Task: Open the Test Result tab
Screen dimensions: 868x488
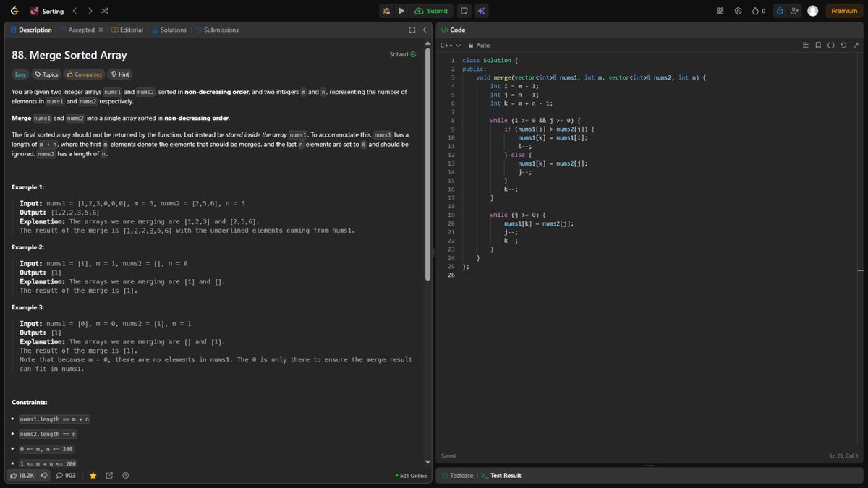Action: 501,475
